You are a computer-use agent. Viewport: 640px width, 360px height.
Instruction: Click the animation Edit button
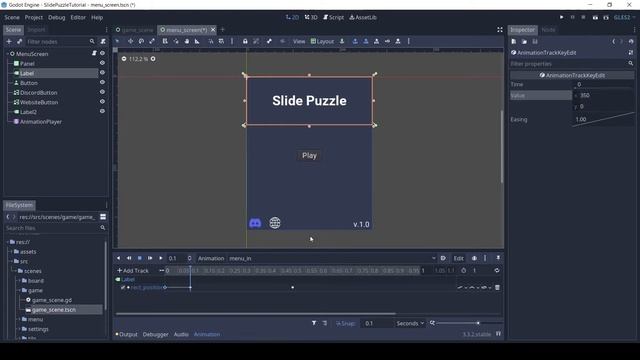(458, 258)
